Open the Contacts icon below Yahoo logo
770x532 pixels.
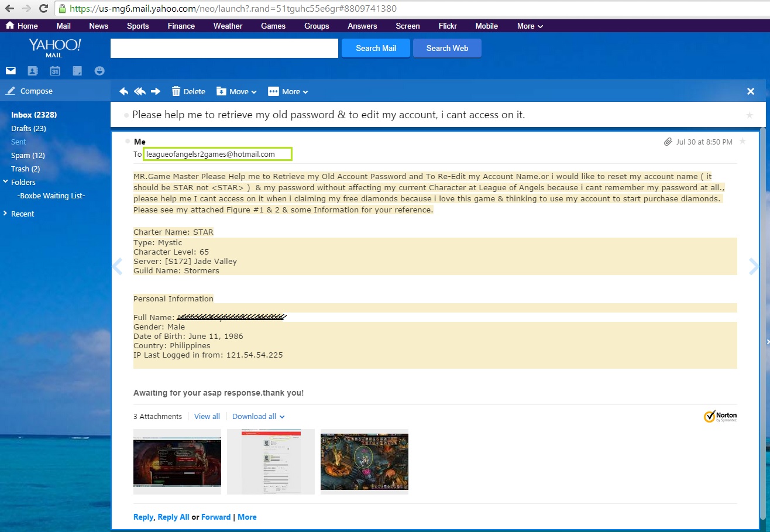coord(33,71)
